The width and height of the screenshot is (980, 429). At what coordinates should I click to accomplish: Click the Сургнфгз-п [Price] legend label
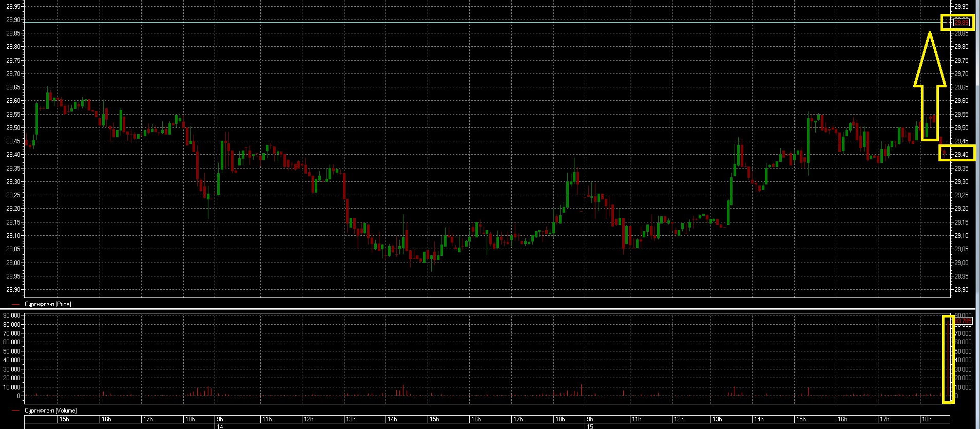[x=49, y=304]
